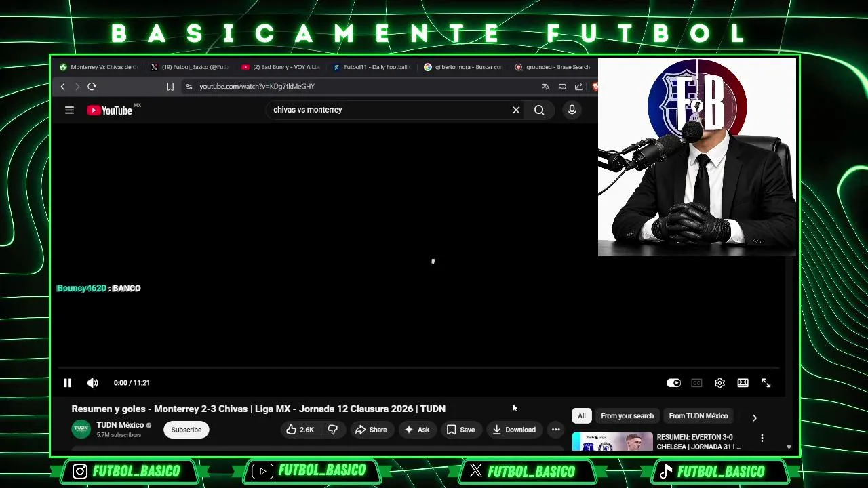The image size is (868, 488).
Task: Open the TUDN México channel avatar
Action: click(x=81, y=430)
